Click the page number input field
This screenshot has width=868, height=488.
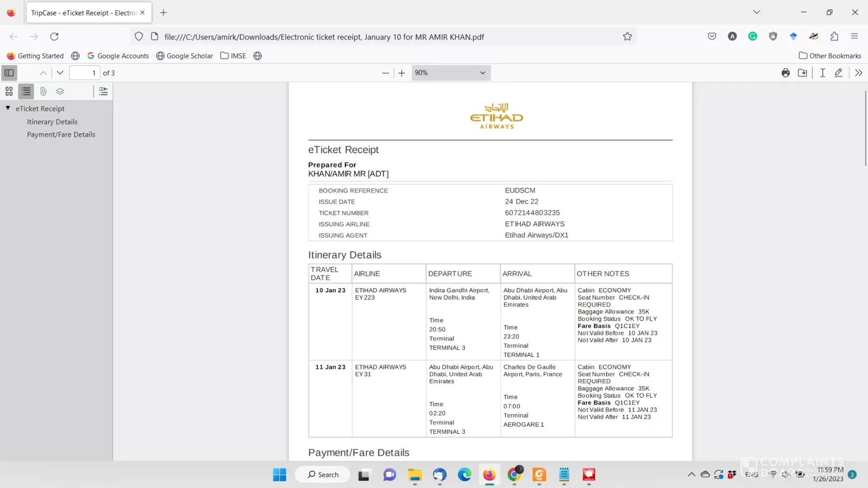tap(84, 73)
